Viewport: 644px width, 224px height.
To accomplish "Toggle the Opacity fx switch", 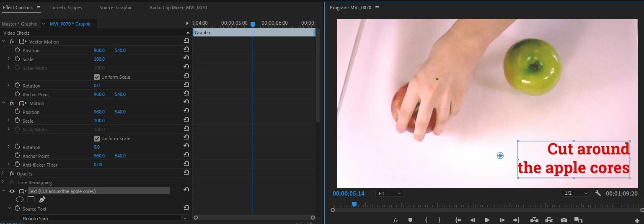I will tap(12, 174).
